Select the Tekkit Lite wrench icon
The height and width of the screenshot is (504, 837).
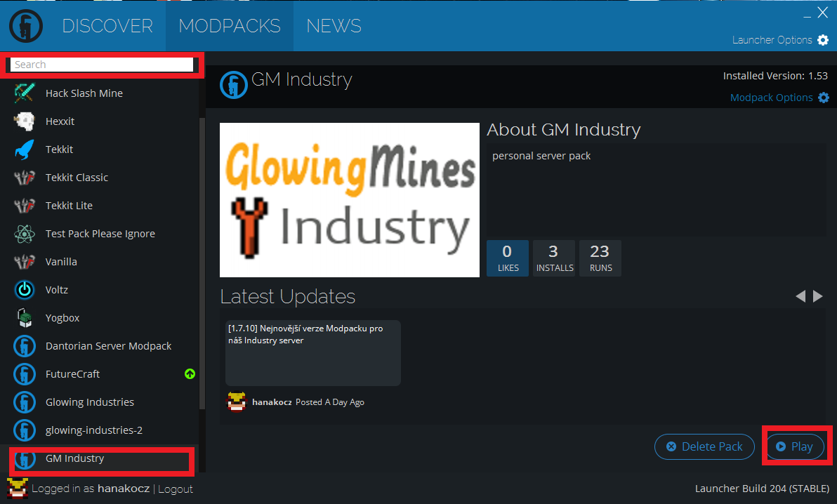pyautogui.click(x=24, y=206)
